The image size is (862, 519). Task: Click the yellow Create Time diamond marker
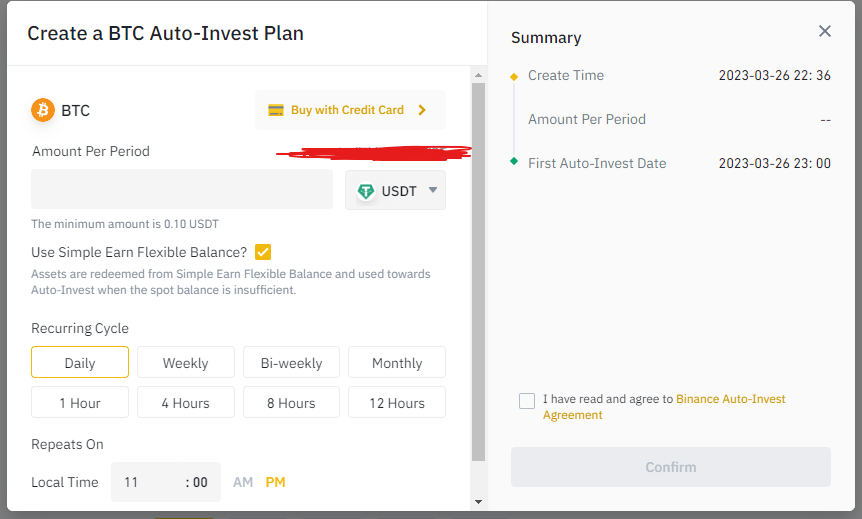(x=514, y=76)
